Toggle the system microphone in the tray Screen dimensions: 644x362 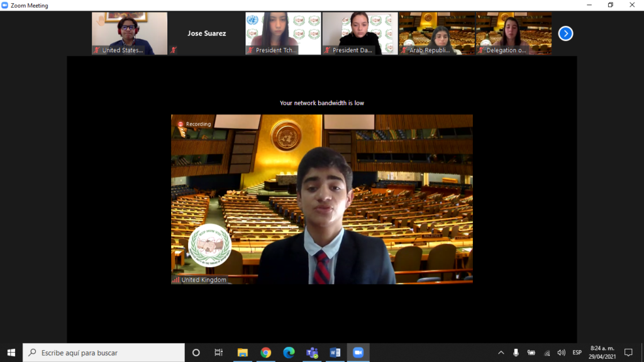[x=516, y=353]
